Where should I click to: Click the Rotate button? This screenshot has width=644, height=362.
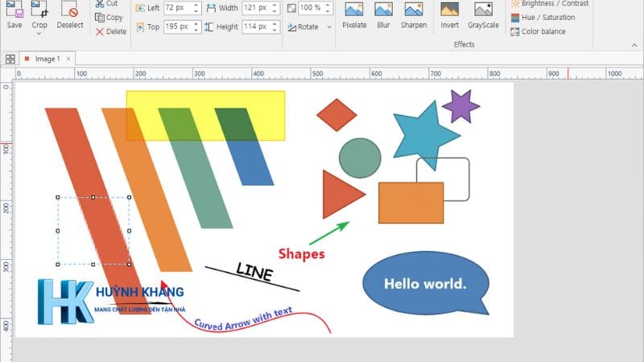pyautogui.click(x=303, y=27)
